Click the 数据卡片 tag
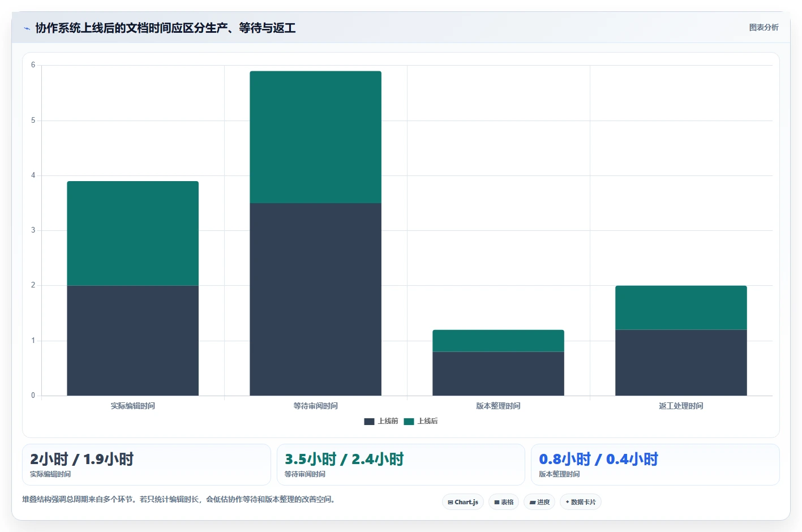The height and width of the screenshot is (532, 802). pyautogui.click(x=581, y=502)
